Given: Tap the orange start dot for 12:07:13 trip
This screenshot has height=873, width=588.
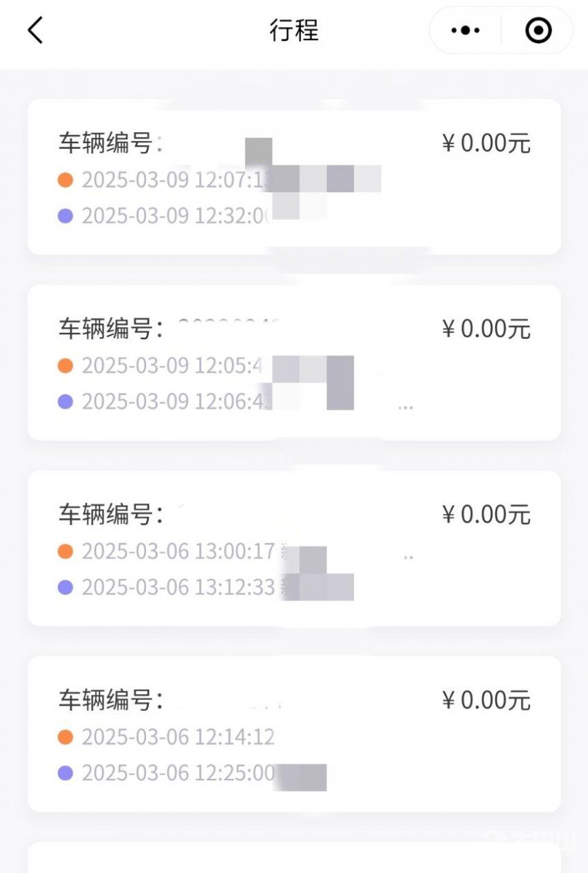Looking at the screenshot, I should click(66, 180).
